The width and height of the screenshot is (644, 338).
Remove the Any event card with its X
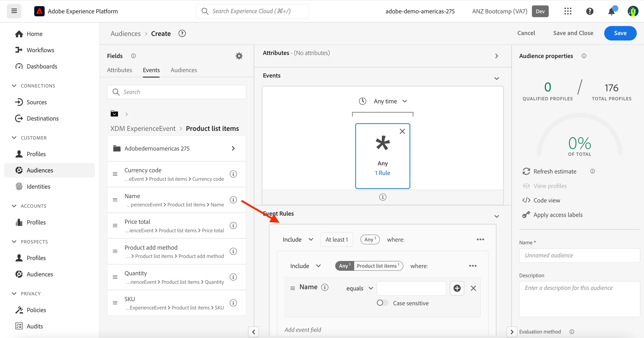[x=402, y=131]
